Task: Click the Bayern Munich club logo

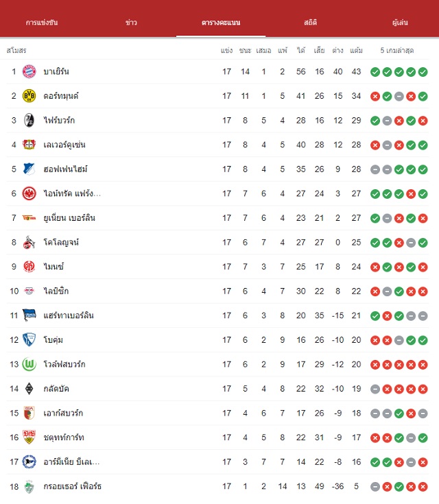Action: 29,72
